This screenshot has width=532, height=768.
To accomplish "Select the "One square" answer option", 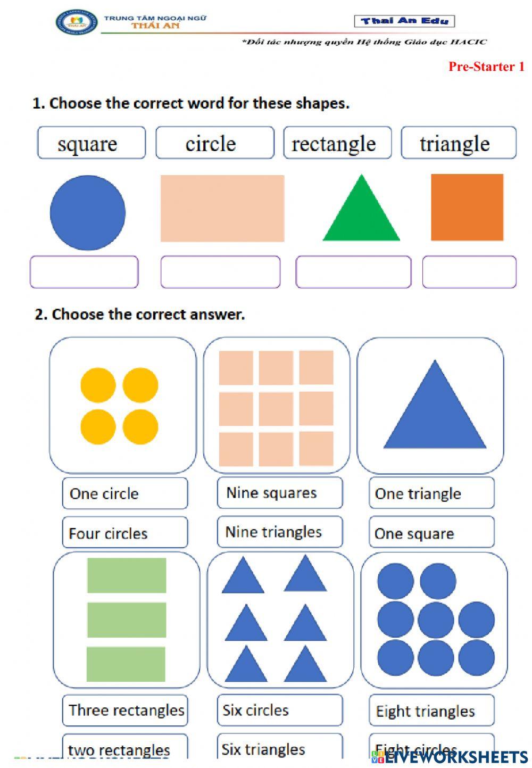I will click(x=431, y=533).
